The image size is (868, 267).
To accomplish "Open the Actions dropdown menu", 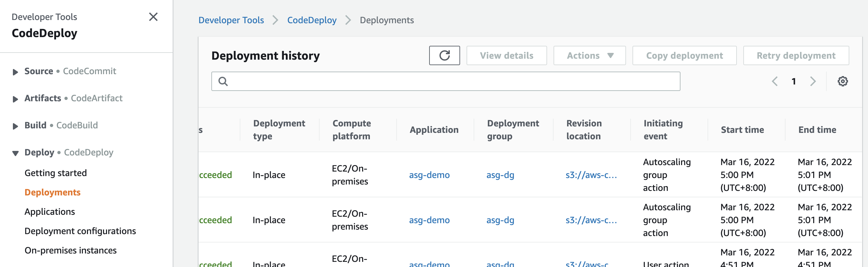I will click(589, 55).
